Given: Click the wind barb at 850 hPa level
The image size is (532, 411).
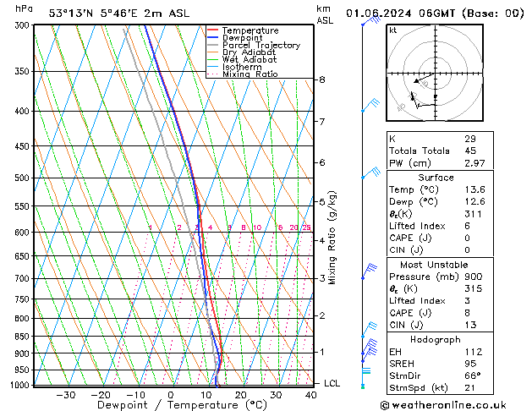Looking at the screenshot, I should pyautogui.click(x=369, y=329).
